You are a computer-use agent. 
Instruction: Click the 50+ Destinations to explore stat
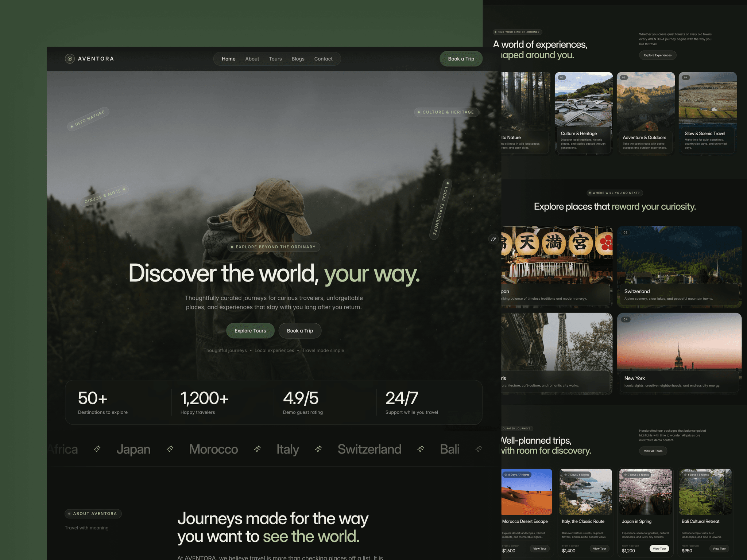pos(103,402)
